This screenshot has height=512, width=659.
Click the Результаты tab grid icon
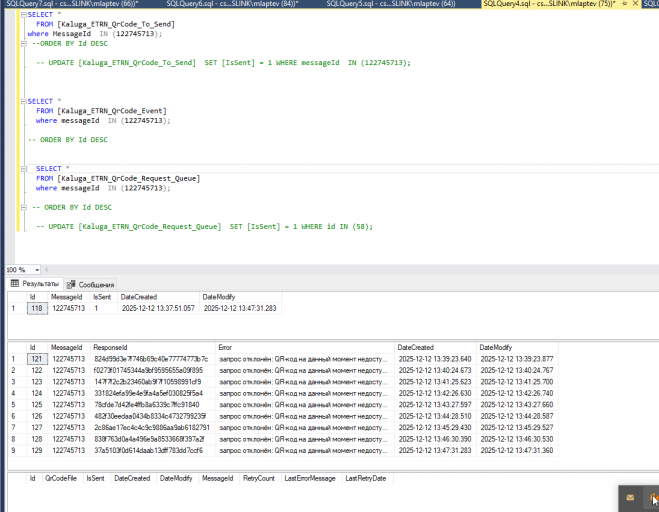point(15,283)
